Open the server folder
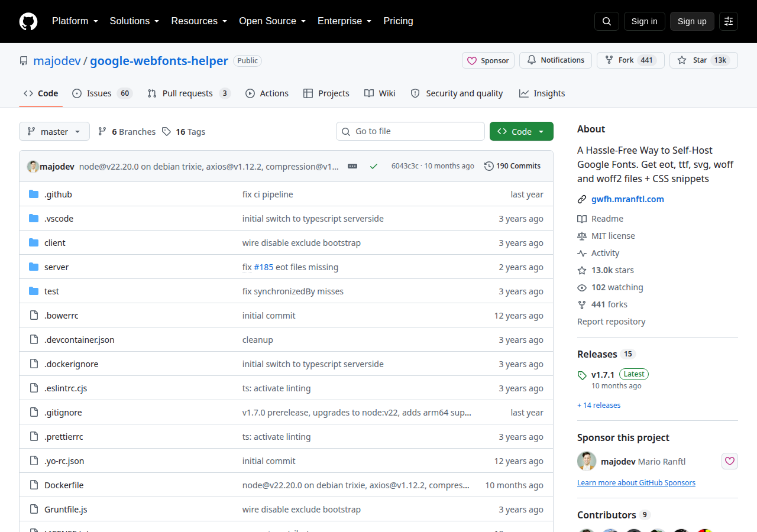The height and width of the screenshot is (532, 757). [x=56, y=267]
